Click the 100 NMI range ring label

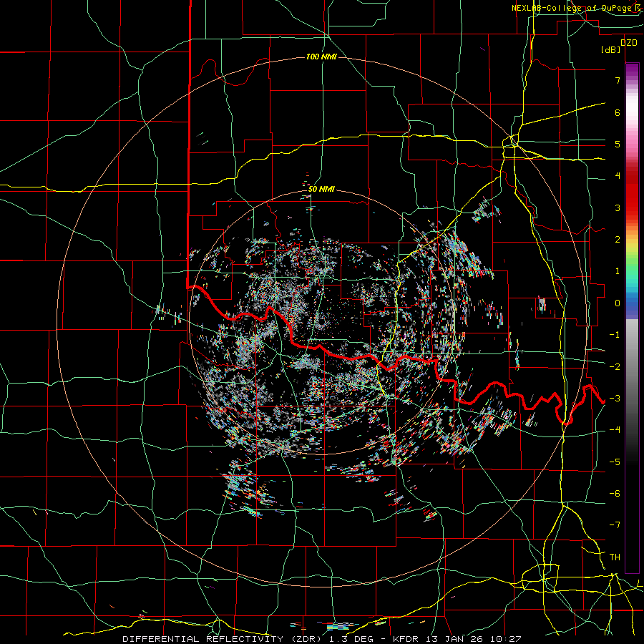pos(321,57)
